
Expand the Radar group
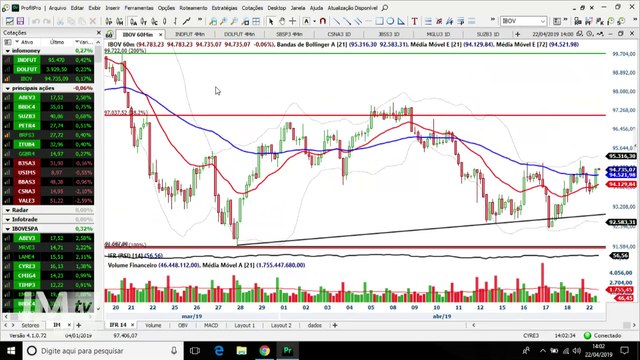tap(8, 210)
